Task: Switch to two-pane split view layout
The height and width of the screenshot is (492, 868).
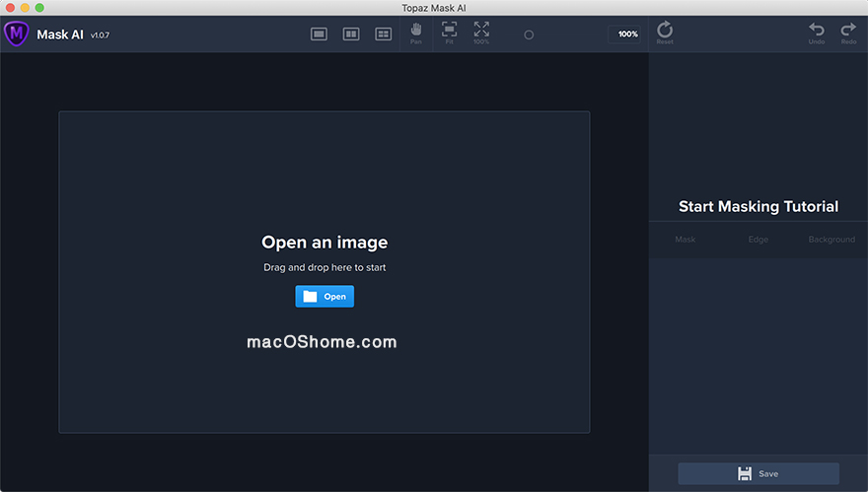Action: point(351,35)
